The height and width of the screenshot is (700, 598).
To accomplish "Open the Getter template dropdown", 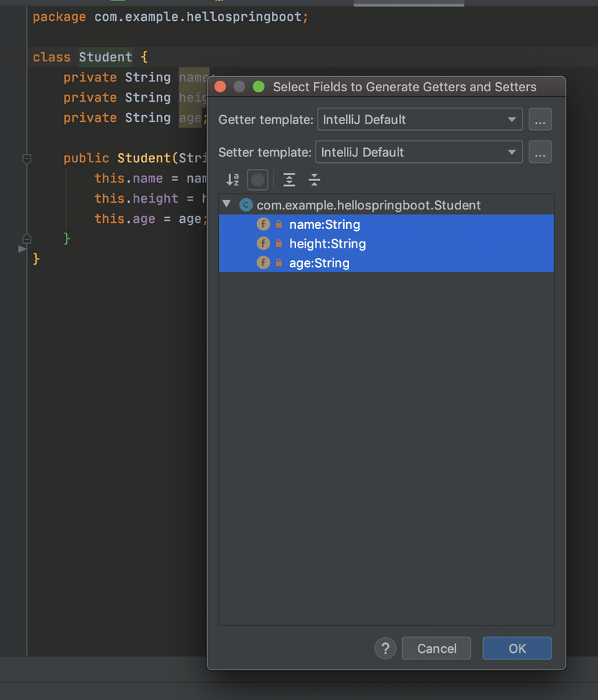I will tap(513, 119).
